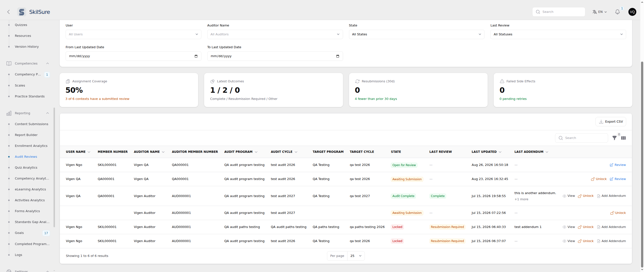The width and height of the screenshot is (644, 272).
Task: Open To Last Updated Date calendar picker
Action: pyautogui.click(x=338, y=56)
